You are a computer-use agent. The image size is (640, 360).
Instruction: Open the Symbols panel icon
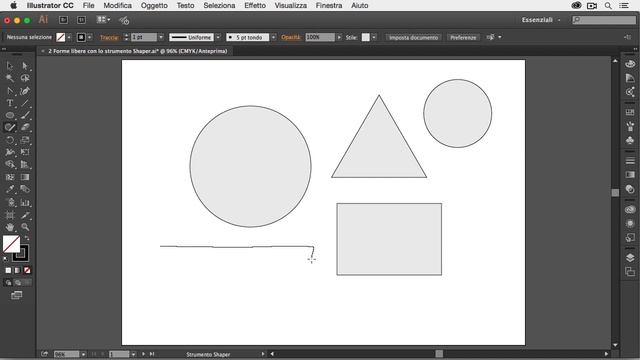630,140
